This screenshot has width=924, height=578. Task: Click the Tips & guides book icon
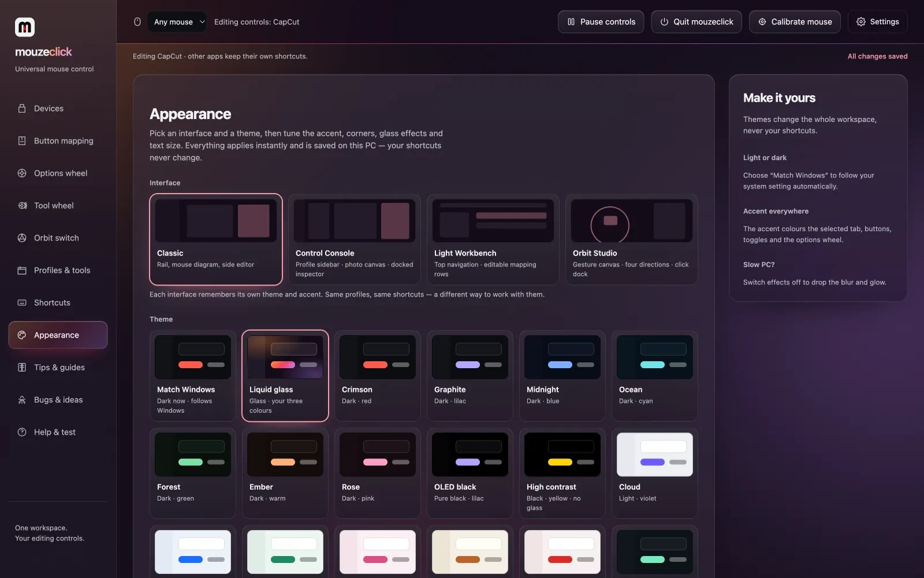coord(22,368)
